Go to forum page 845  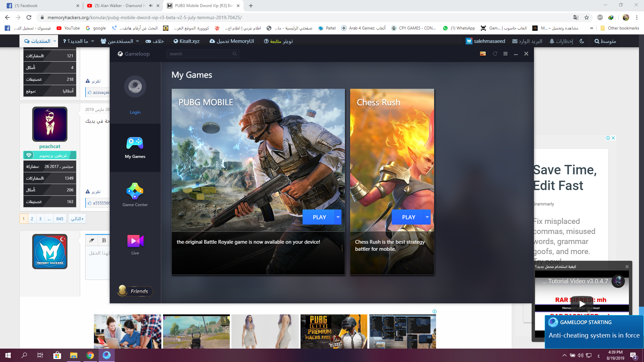tap(60, 219)
